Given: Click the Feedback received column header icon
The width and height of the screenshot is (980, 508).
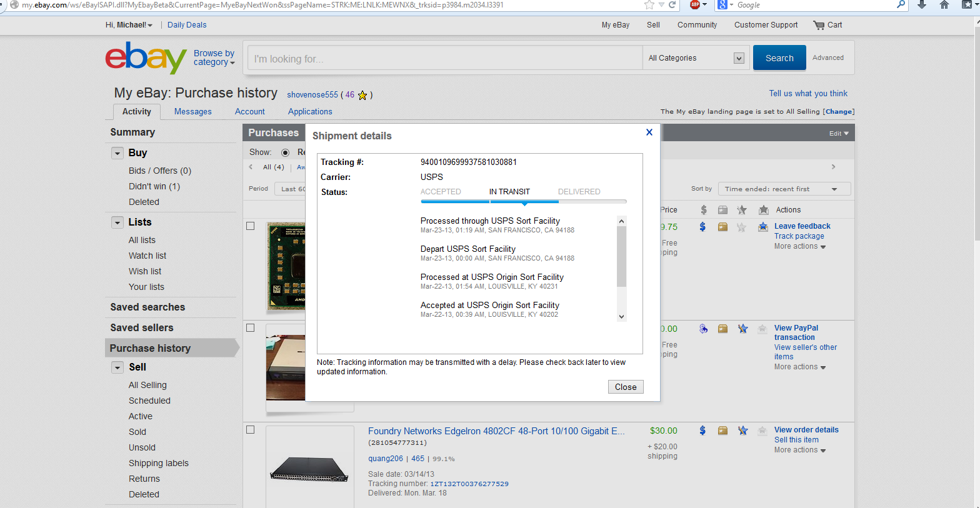Looking at the screenshot, I should [x=763, y=210].
